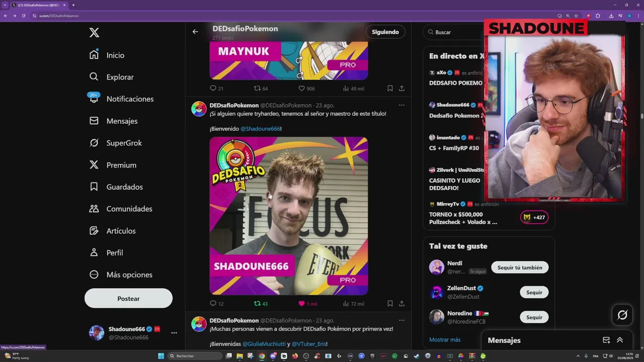Open more options for the Shadoune666 welcome post
The image size is (644, 362).
pyautogui.click(x=401, y=105)
